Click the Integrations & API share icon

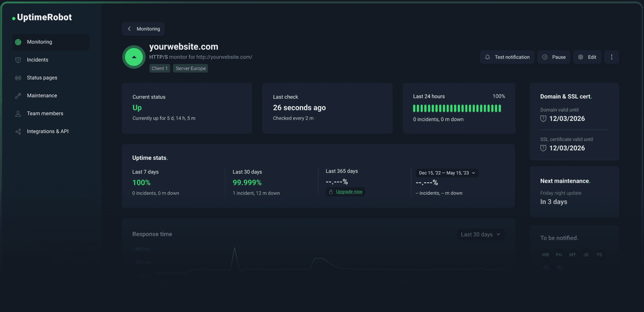[x=18, y=132]
